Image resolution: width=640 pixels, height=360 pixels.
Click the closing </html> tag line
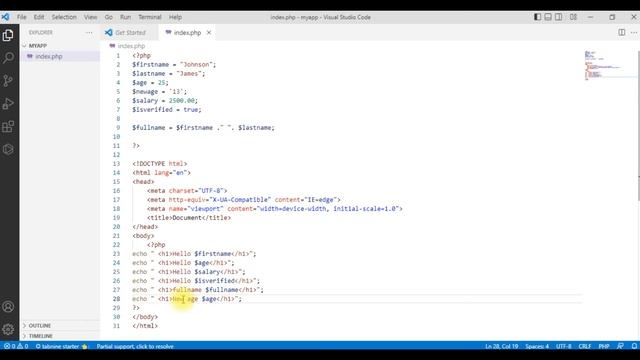point(145,326)
